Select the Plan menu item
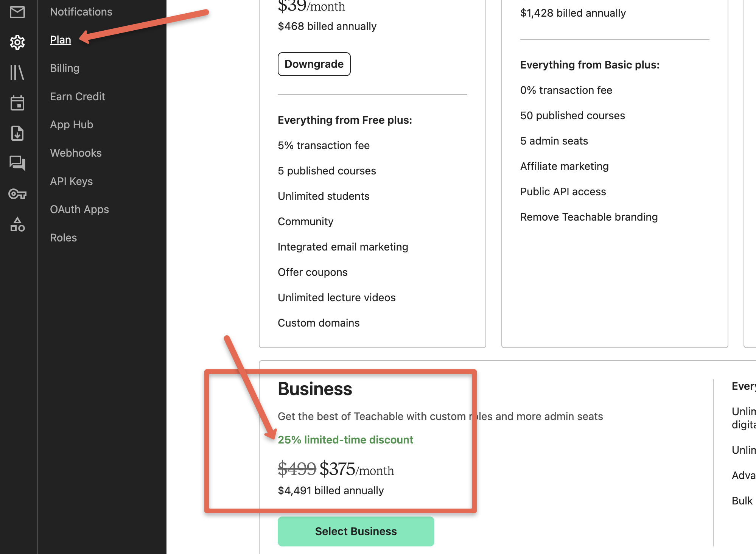Viewport: 756px width, 554px height. tap(61, 40)
